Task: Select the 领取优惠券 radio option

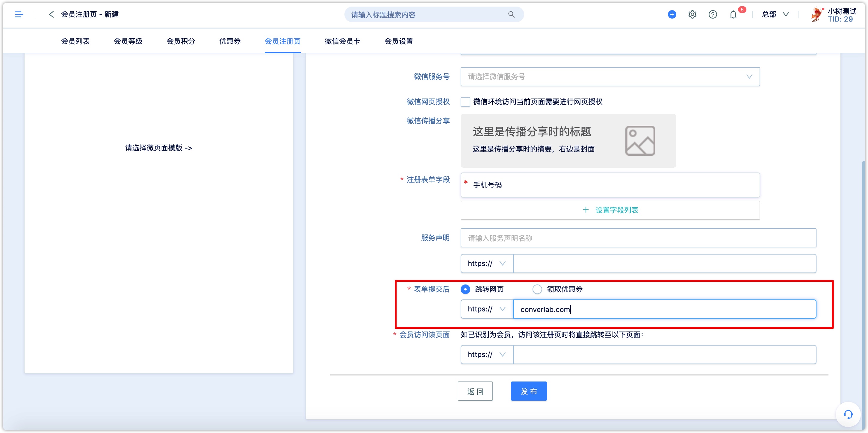Action: tap(537, 289)
